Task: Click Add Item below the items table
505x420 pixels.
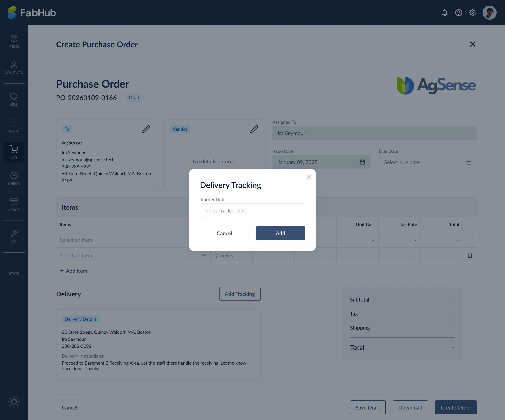Action: click(x=73, y=271)
